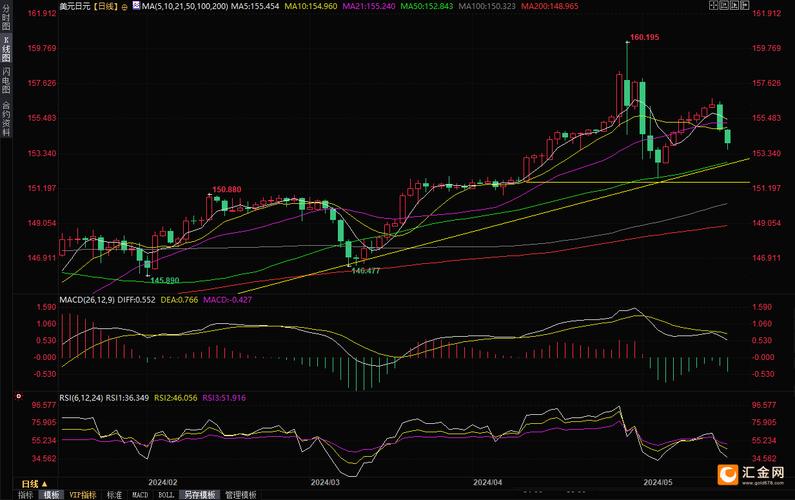Toggle the MACD indicator tab

[141, 494]
